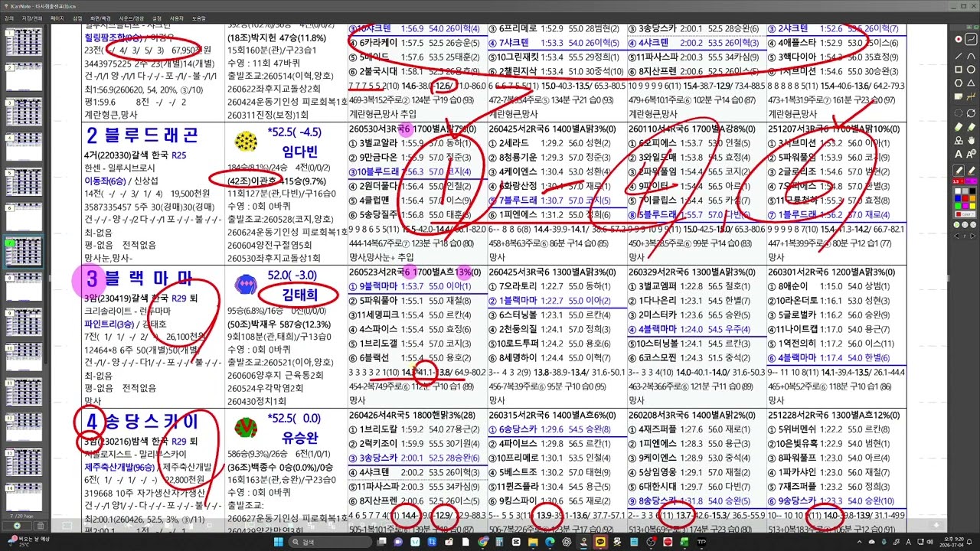Click the taskbar search box
This screenshot has width=980, height=551.
click(x=329, y=541)
